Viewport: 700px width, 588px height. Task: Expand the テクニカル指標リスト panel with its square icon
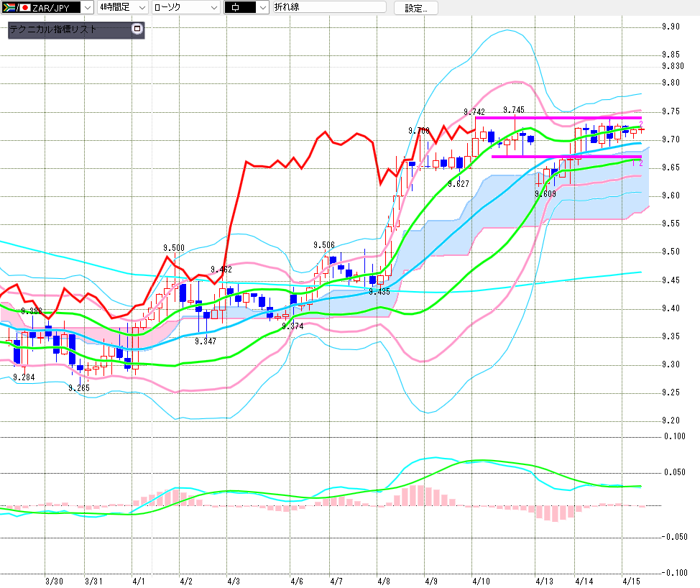(x=138, y=29)
